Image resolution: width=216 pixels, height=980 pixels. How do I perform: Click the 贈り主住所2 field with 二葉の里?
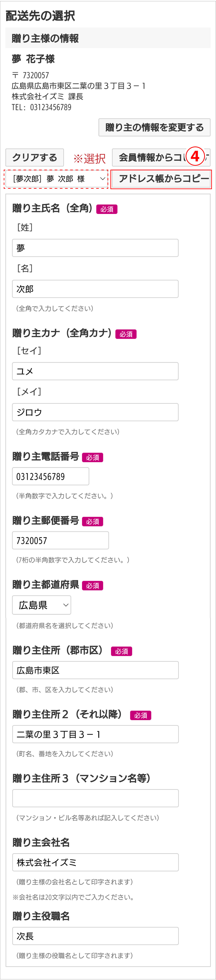(x=95, y=734)
